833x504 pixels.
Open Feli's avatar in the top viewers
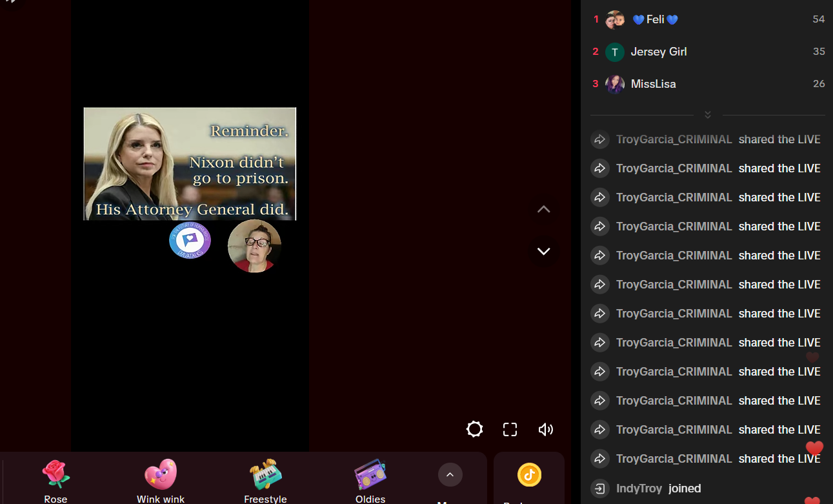click(615, 19)
